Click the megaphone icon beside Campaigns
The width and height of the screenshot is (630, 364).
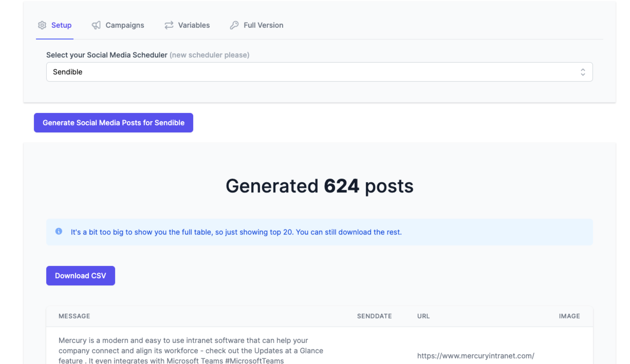pyautogui.click(x=96, y=25)
